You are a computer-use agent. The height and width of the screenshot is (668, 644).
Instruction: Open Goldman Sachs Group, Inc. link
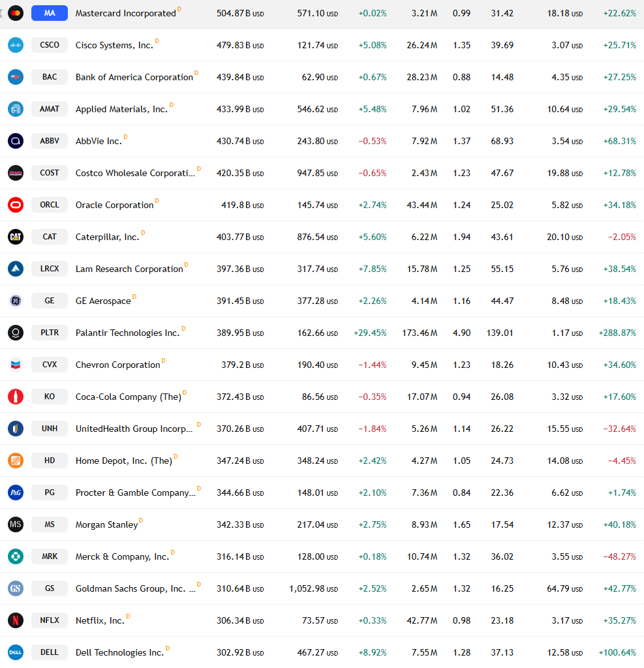point(135,588)
